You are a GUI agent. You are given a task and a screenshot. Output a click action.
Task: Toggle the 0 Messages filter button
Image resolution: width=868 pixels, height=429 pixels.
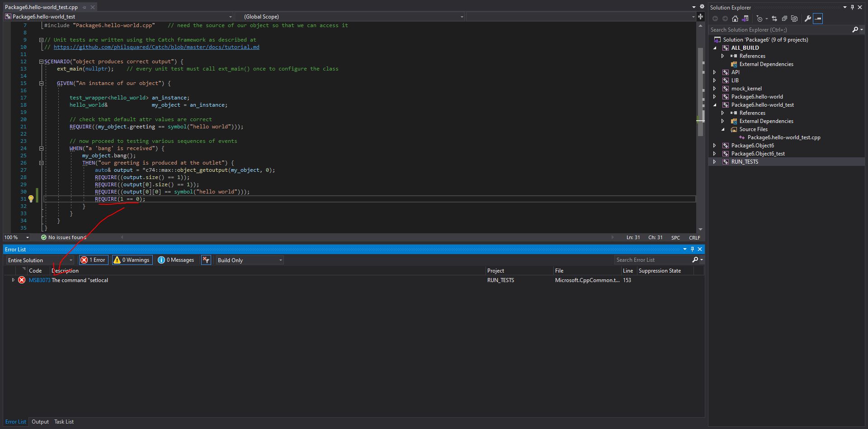point(176,260)
